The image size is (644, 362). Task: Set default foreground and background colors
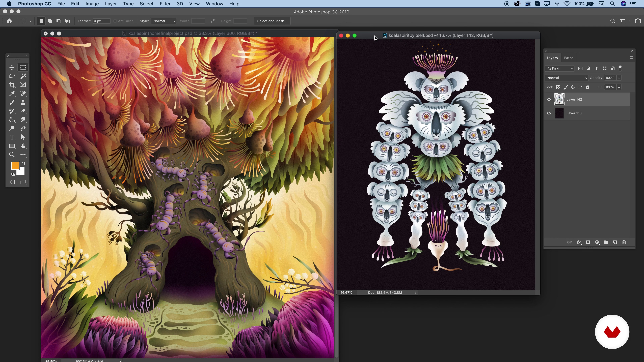(x=13, y=174)
